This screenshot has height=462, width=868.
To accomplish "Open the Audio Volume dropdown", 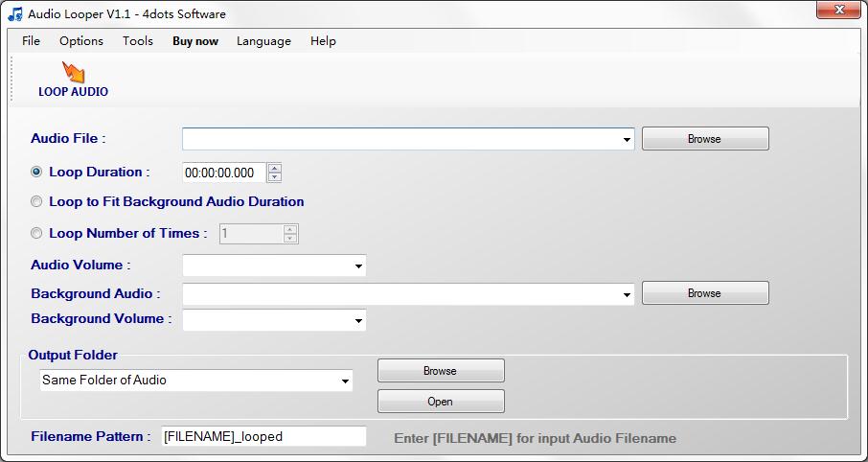I will [x=358, y=266].
